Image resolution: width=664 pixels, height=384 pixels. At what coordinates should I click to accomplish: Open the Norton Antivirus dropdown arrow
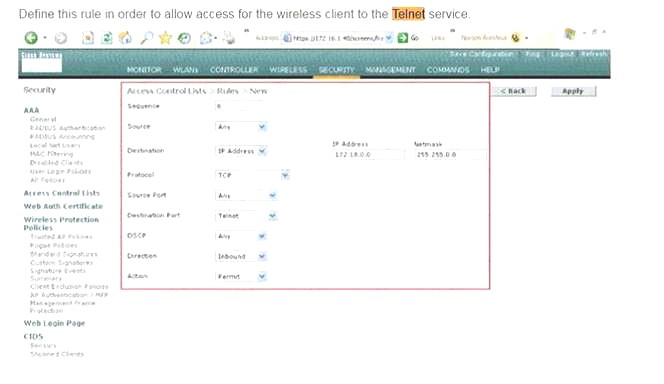coord(526,38)
